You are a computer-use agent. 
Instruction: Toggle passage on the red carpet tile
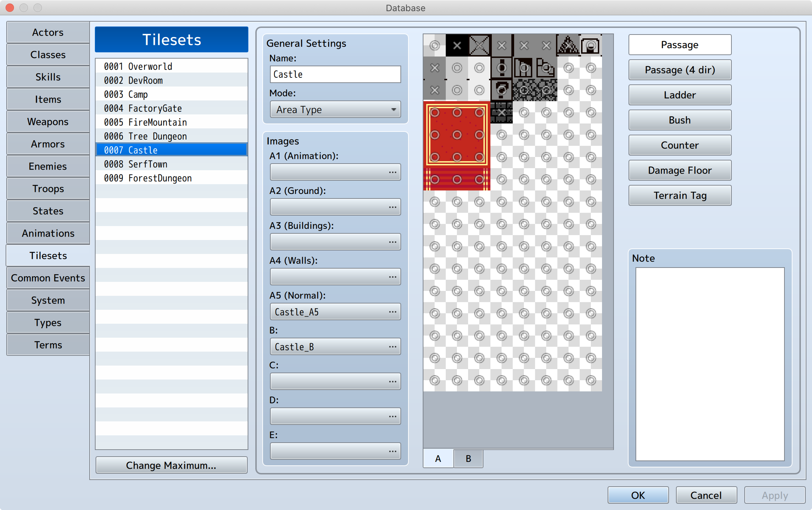coord(457,135)
